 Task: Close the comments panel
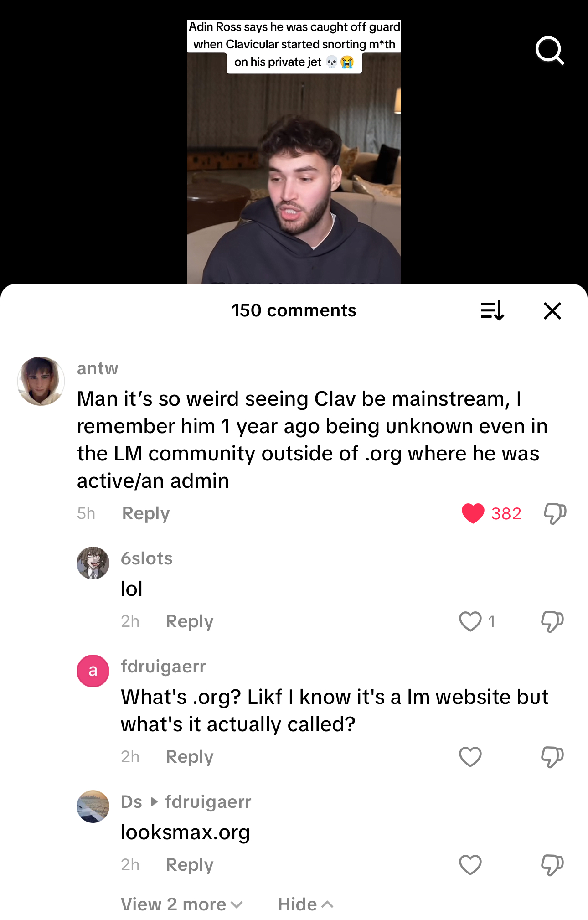point(552,311)
